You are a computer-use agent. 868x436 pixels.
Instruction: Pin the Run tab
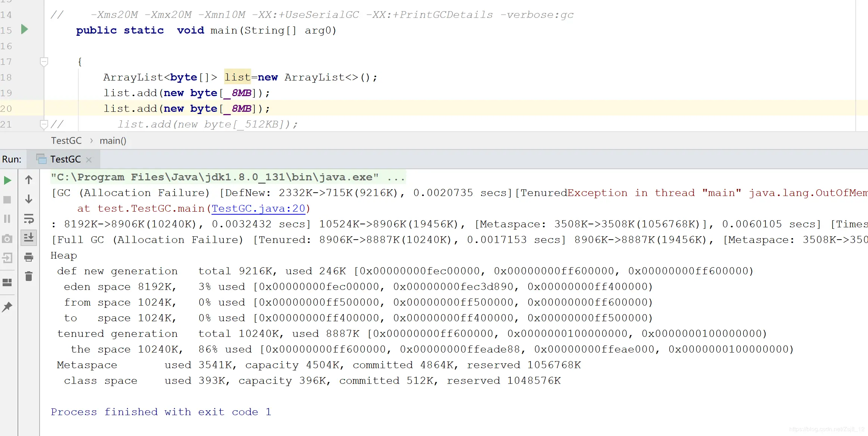(7, 307)
